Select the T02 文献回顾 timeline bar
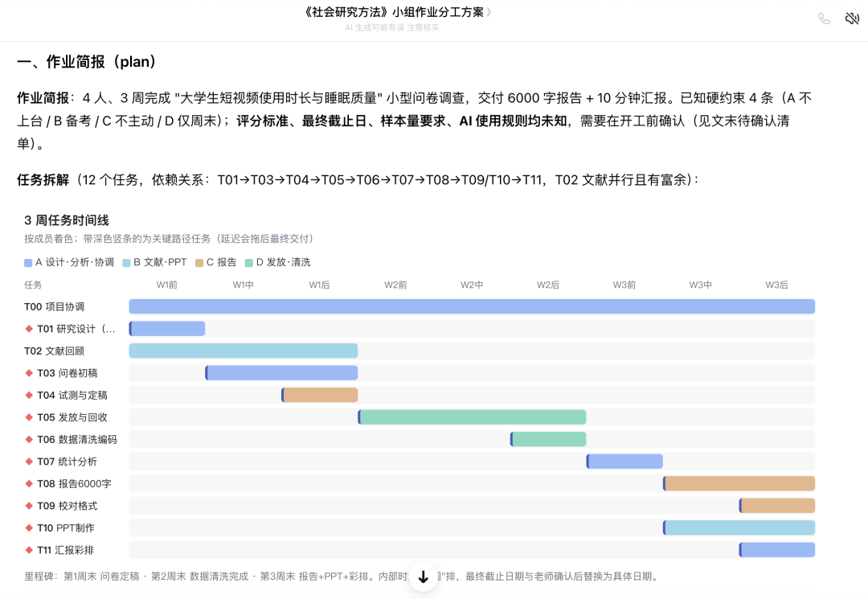This screenshot has height=599, width=868. click(x=244, y=351)
